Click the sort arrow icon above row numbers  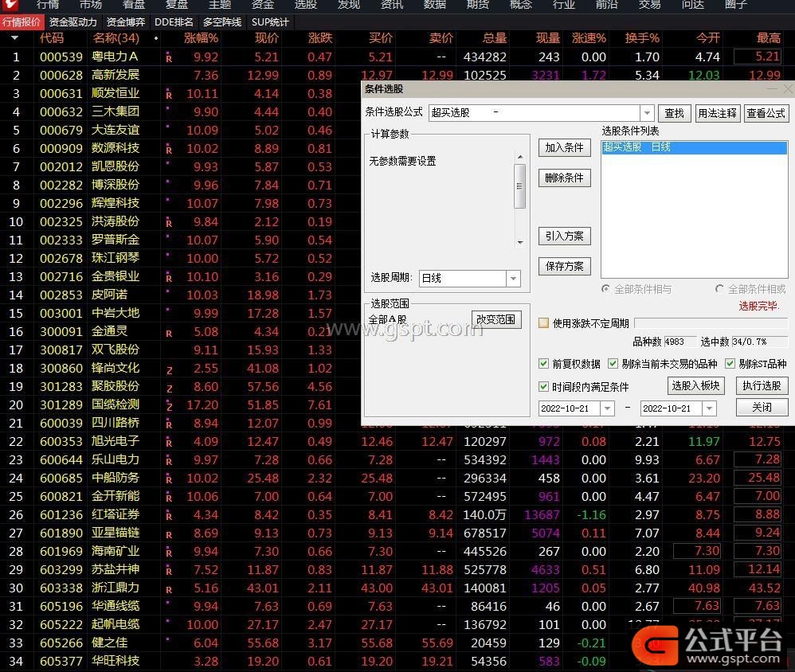click(14, 38)
